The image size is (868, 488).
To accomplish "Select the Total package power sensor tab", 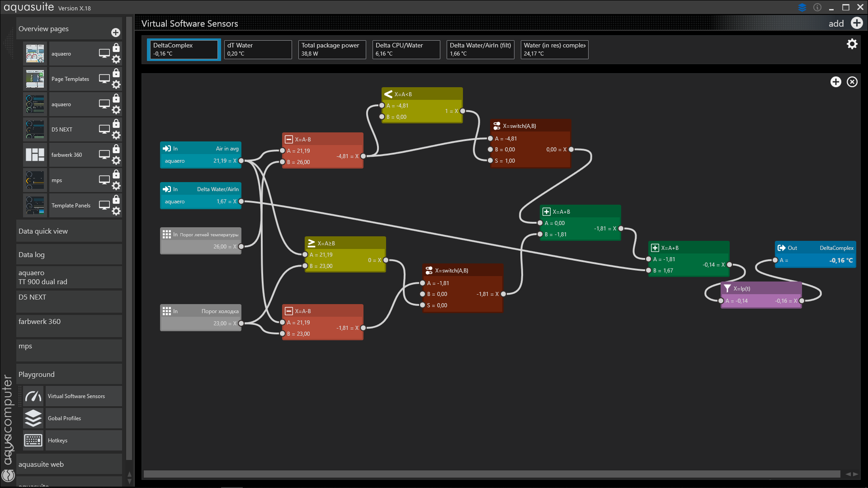I will click(332, 49).
